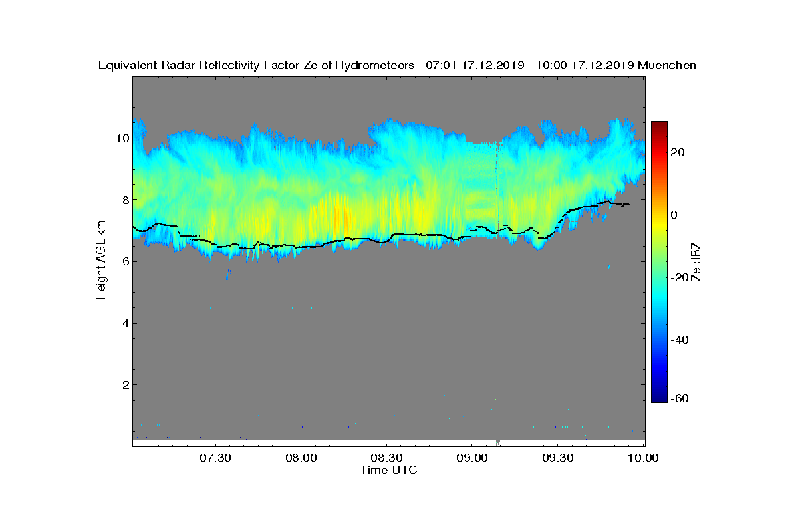Viewport: 798px width, 532px height.
Task: Click the colorbar tick label -40
Action: coord(680,340)
